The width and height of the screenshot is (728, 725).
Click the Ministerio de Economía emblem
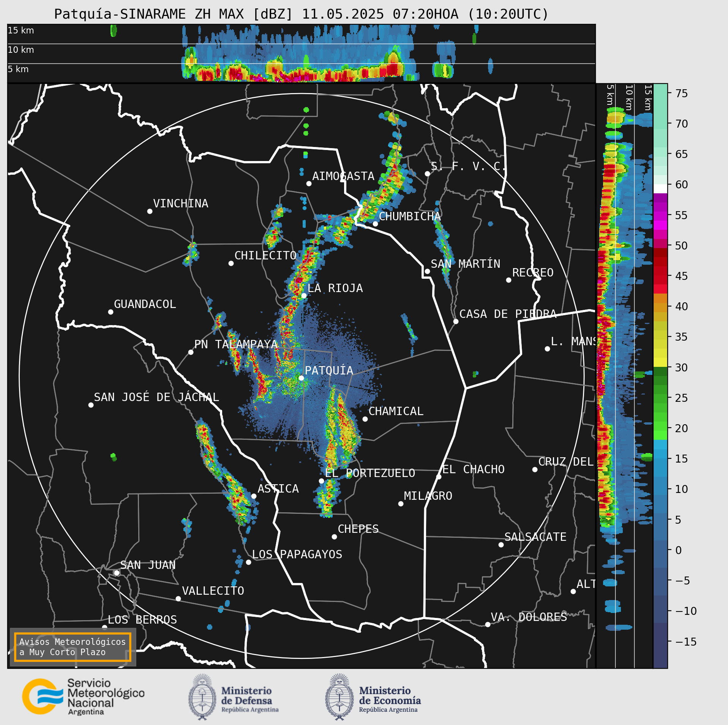click(x=340, y=697)
